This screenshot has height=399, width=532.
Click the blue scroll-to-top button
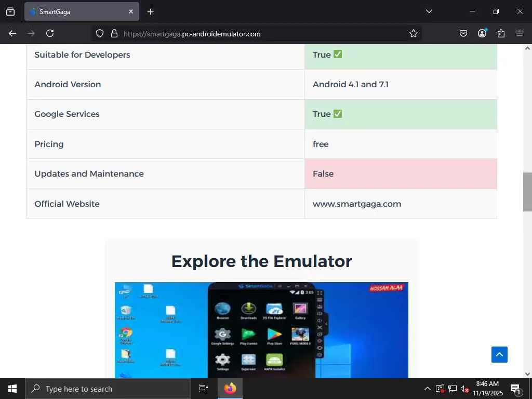499,354
